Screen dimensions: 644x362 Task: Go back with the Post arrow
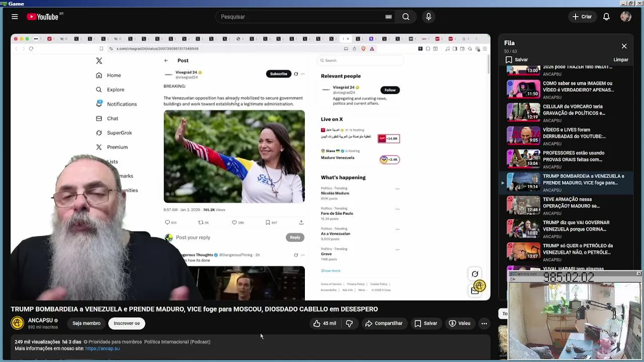point(166,60)
